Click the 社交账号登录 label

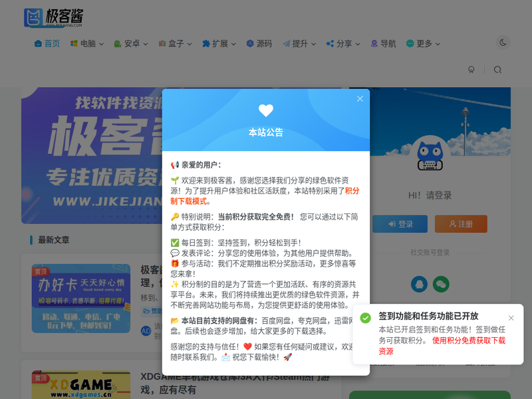tap(430, 253)
